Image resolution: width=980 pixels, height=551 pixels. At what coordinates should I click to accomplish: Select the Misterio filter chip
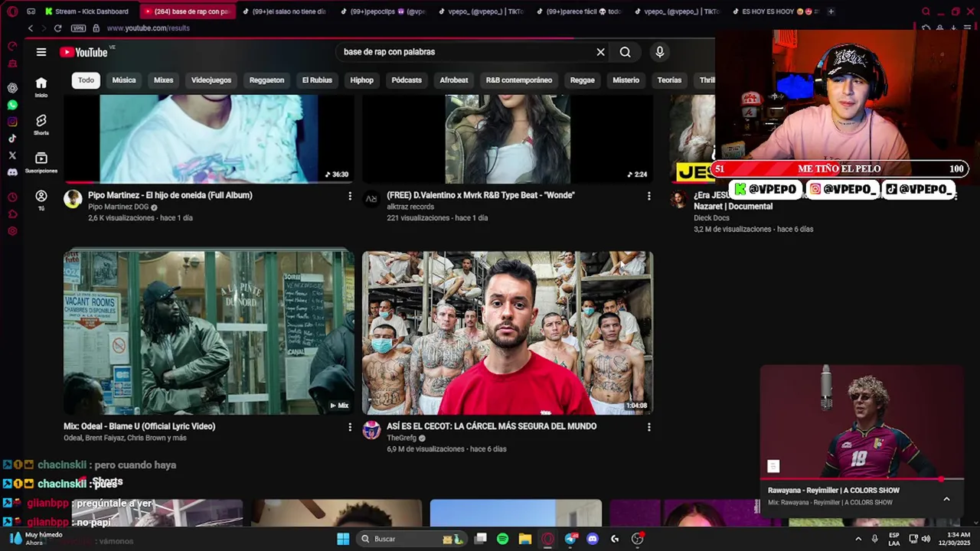(x=626, y=80)
